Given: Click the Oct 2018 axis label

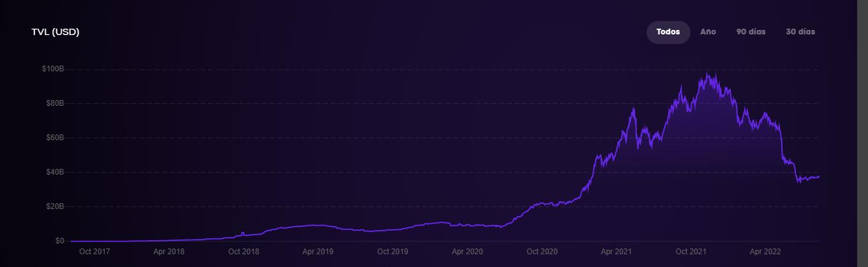Looking at the screenshot, I should click(243, 252).
